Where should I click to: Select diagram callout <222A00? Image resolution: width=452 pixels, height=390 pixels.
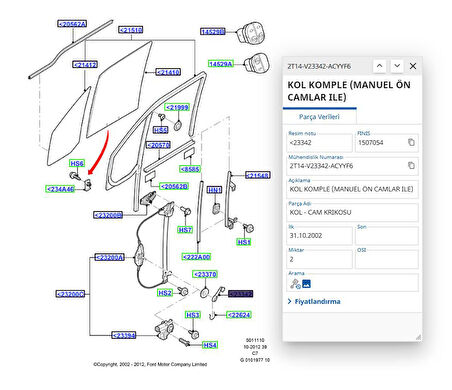[x=196, y=257]
